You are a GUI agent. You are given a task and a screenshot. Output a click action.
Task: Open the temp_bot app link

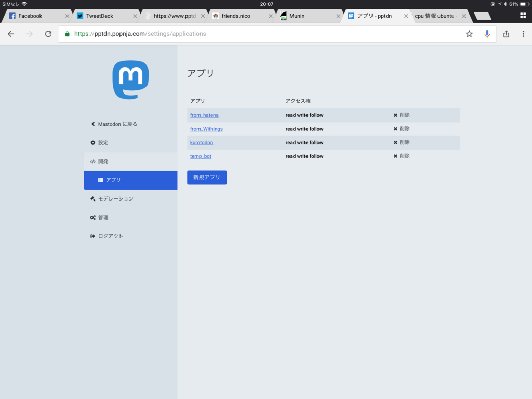pos(201,156)
